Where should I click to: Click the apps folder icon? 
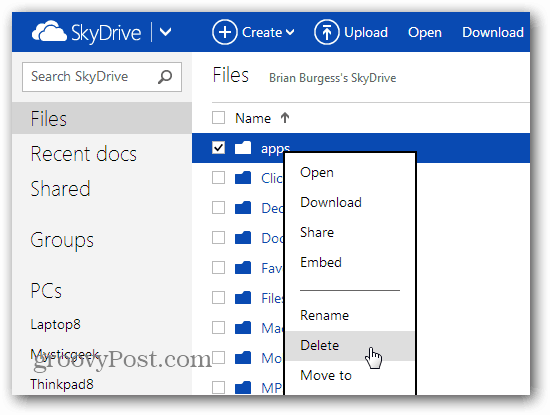pos(243,148)
